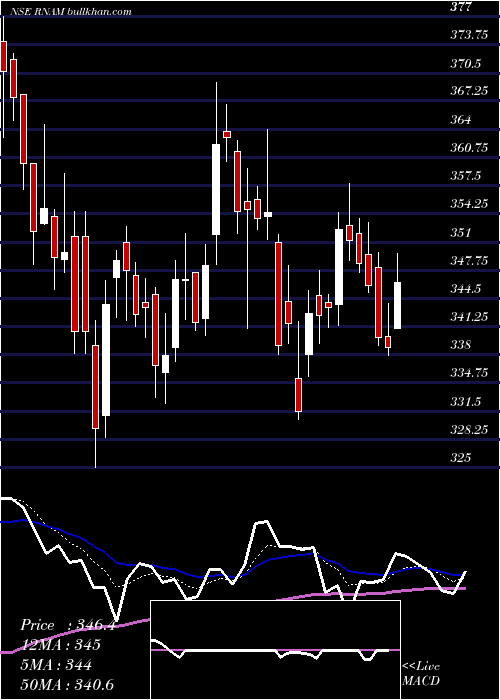500x700 pixels.
Task: Click the '<<Live MACD' label
Action: coord(421,673)
